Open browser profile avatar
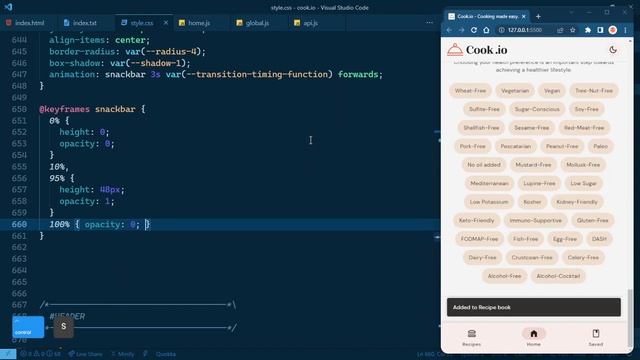The image size is (640, 360). tap(613, 30)
